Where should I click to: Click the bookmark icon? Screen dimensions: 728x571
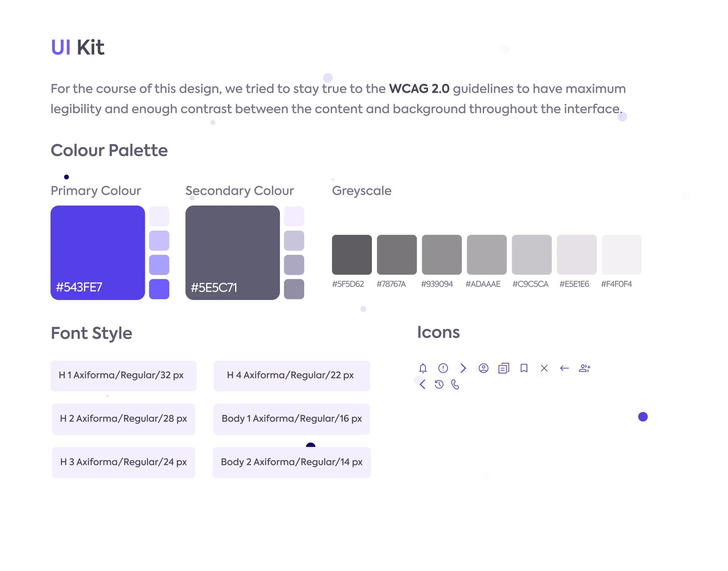point(524,368)
